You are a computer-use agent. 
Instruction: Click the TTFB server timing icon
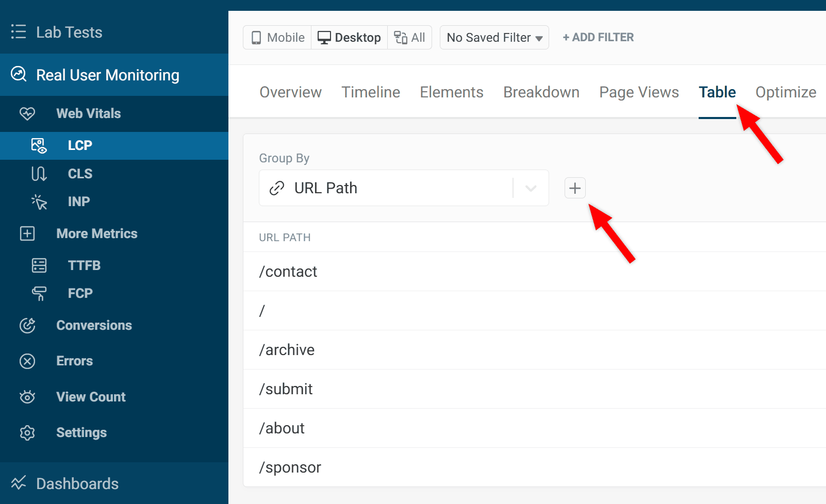click(x=39, y=265)
